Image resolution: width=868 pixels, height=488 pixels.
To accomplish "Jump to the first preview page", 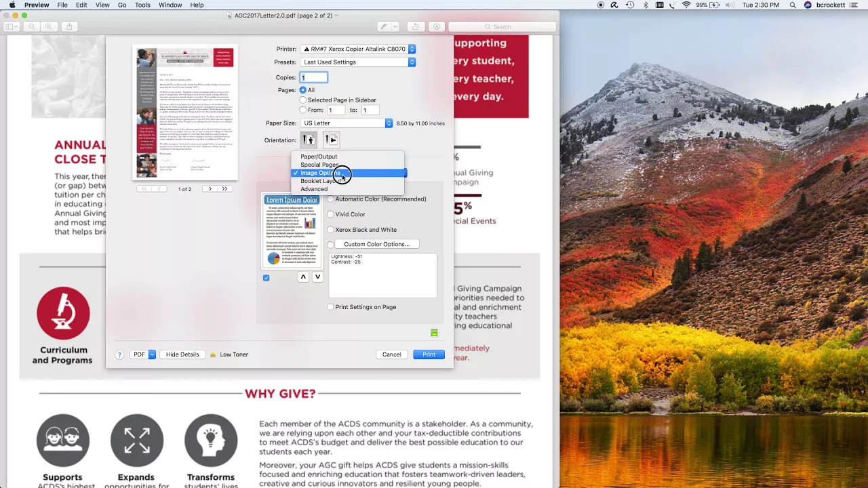I will (x=144, y=189).
